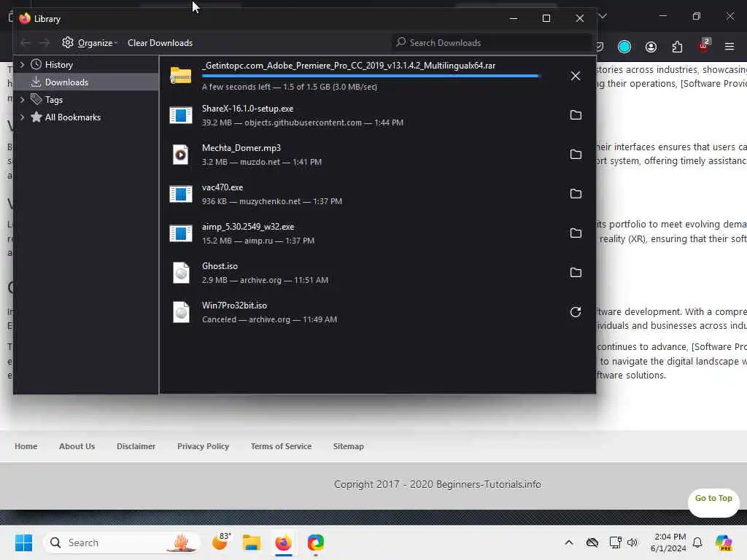Switch to Firefox on the taskbar

point(284,542)
